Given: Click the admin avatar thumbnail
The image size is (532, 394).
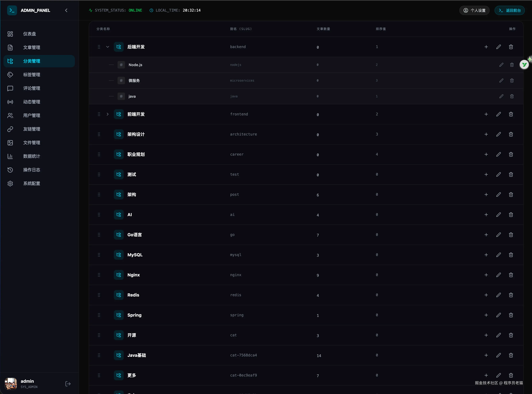Looking at the screenshot, I should [11, 383].
